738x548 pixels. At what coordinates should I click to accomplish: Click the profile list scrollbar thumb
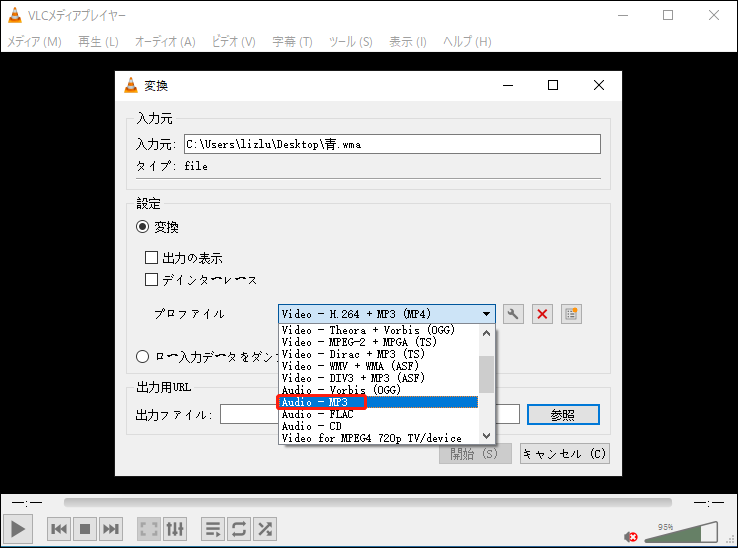point(486,374)
